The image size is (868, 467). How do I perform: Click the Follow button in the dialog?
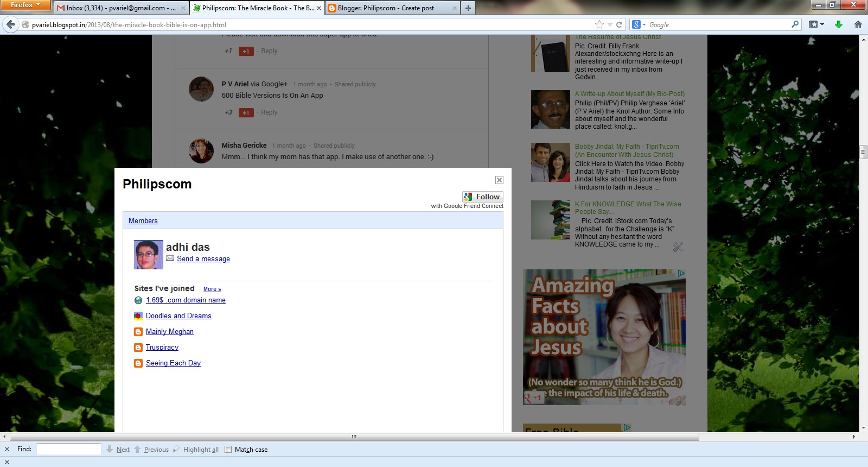point(483,197)
